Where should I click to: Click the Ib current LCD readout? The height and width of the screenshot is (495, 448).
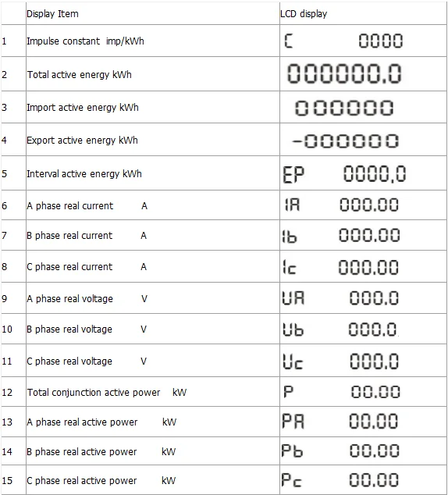coord(341,236)
